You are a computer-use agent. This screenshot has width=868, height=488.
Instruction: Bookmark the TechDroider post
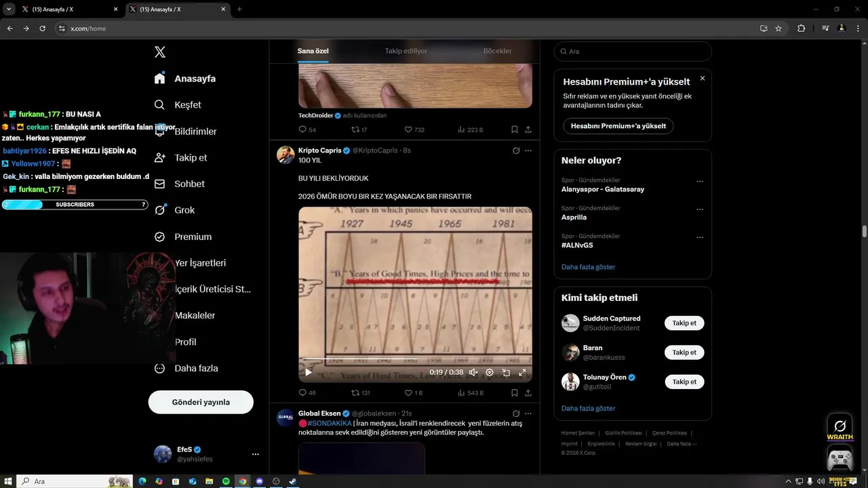click(x=515, y=129)
